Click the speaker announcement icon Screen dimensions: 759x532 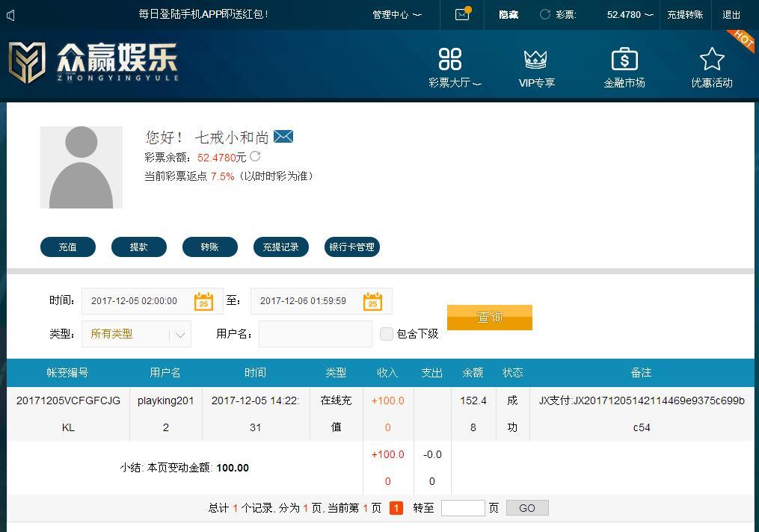click(10, 16)
